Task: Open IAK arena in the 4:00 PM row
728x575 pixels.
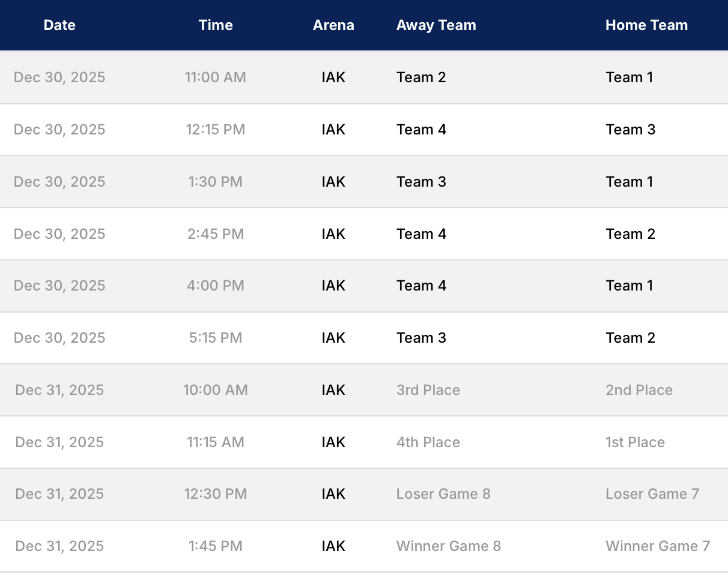Action: point(333,286)
